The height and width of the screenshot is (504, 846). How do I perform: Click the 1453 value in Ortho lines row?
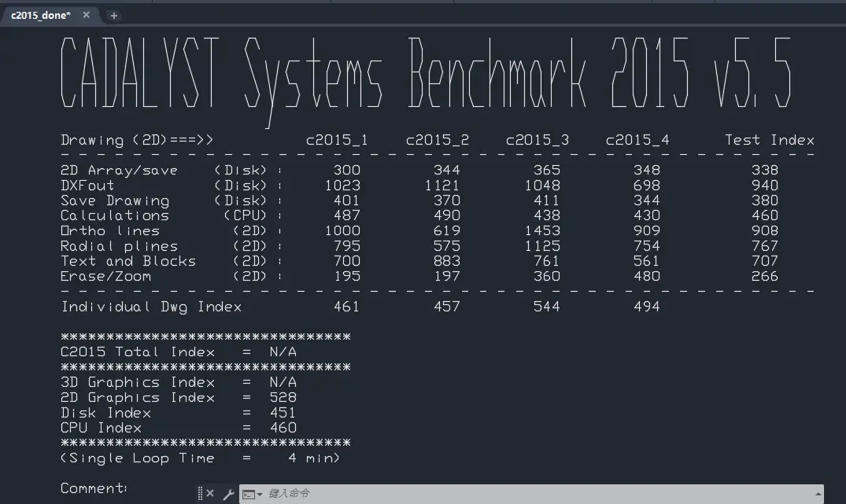(x=542, y=230)
